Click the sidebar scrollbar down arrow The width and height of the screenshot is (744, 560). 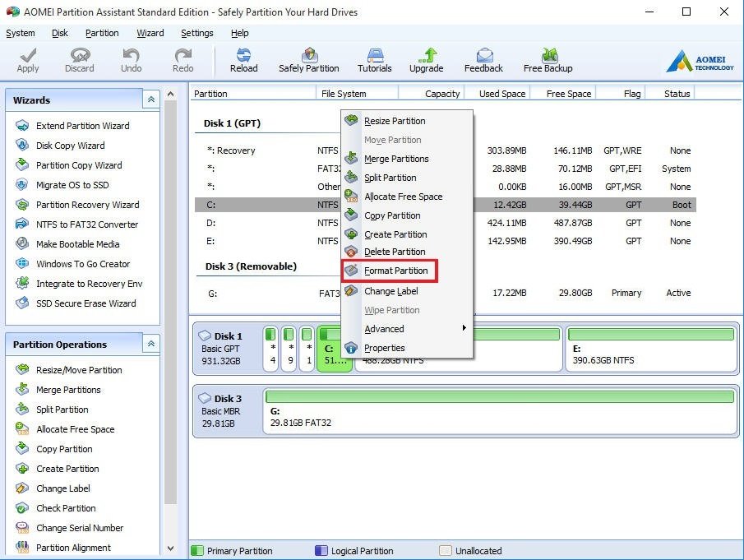[x=171, y=548]
